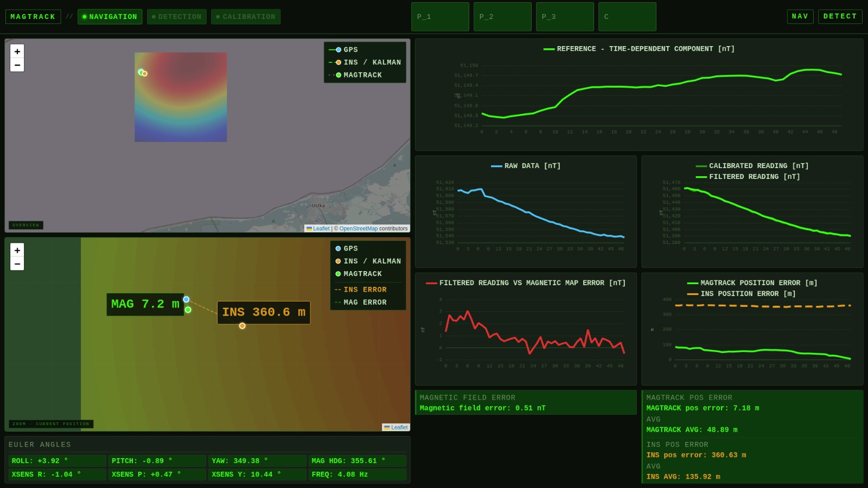Click the MAG 7.2 m label
This screenshot has height=488, width=868.
tap(145, 304)
